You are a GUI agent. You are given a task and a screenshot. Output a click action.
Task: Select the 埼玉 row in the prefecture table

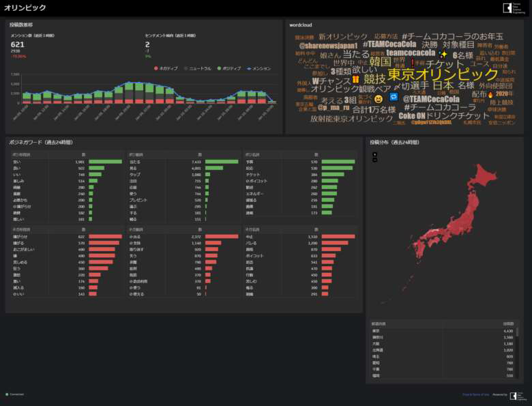443,357
